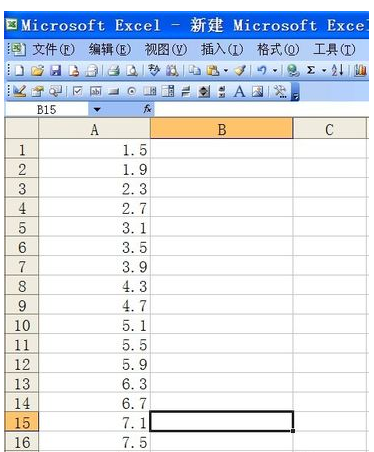
Task: Select column B header
Action: (222, 129)
